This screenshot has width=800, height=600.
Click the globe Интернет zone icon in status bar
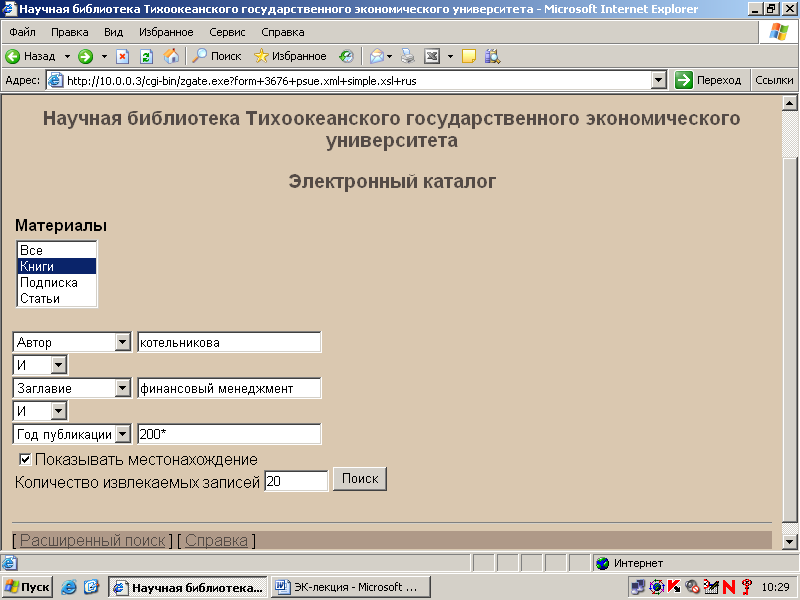(603, 563)
